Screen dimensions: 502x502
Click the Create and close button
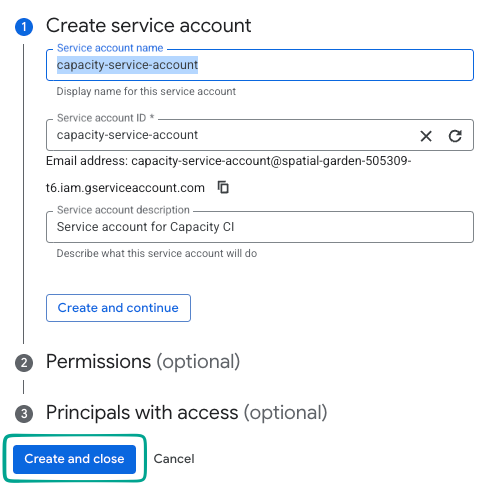pos(74,459)
